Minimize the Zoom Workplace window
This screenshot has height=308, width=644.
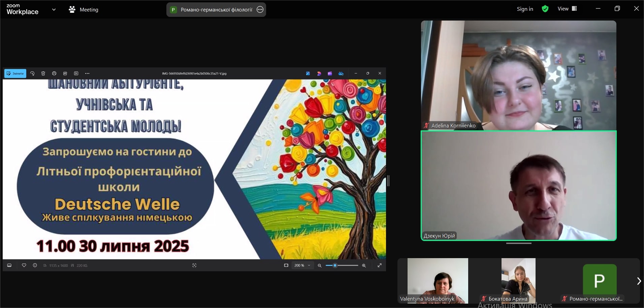click(598, 9)
